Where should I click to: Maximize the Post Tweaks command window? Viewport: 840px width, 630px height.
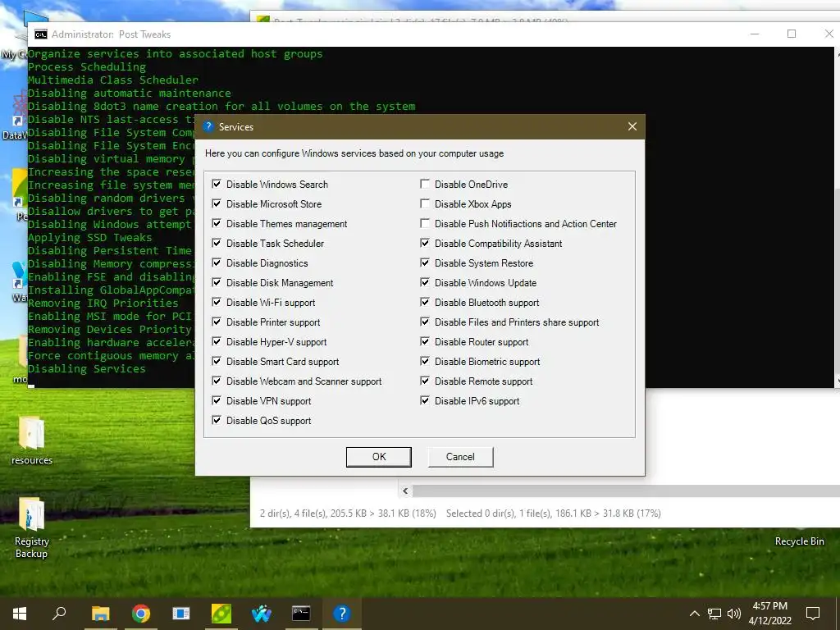tap(792, 34)
